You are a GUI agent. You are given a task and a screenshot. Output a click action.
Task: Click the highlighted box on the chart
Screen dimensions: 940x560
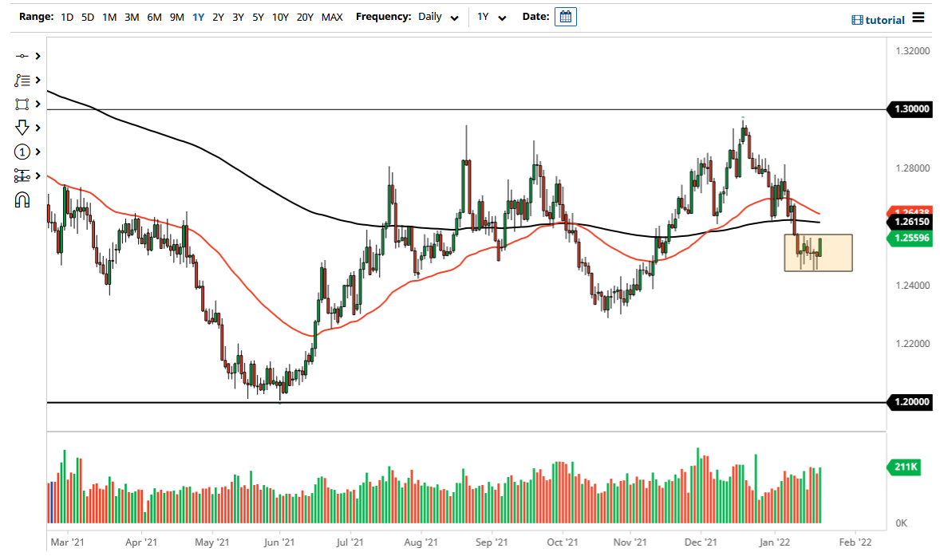[x=818, y=252]
